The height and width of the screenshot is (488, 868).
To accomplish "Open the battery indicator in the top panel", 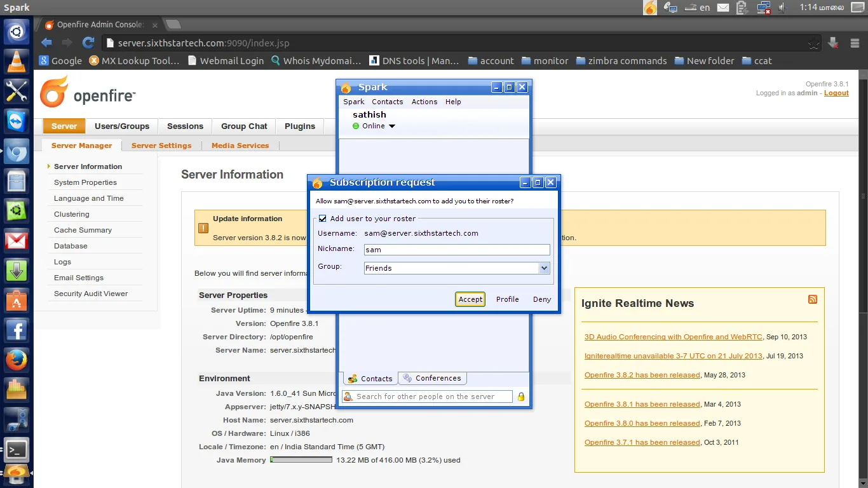I will tap(742, 8).
